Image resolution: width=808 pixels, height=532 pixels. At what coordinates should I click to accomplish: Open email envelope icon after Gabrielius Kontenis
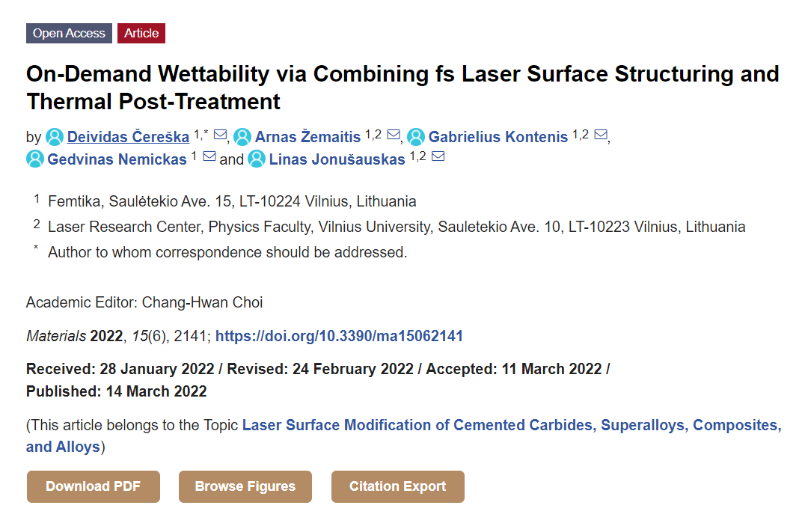[601, 135]
